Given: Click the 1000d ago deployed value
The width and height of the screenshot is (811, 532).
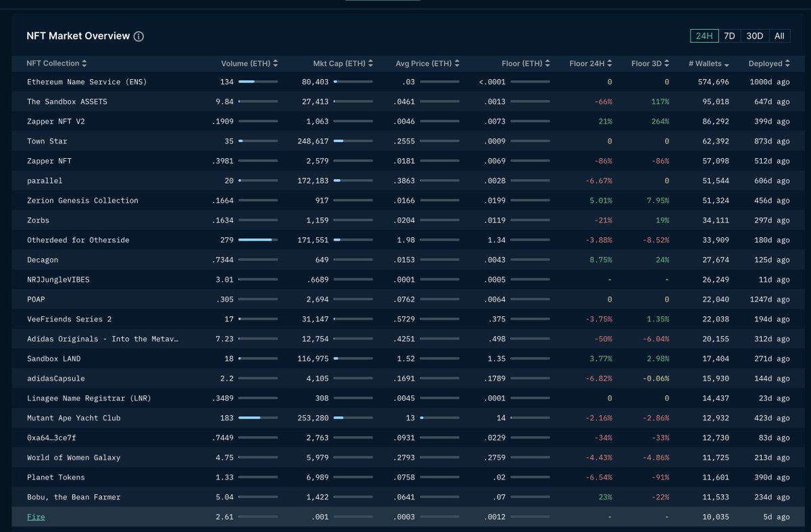Looking at the screenshot, I should tap(770, 82).
